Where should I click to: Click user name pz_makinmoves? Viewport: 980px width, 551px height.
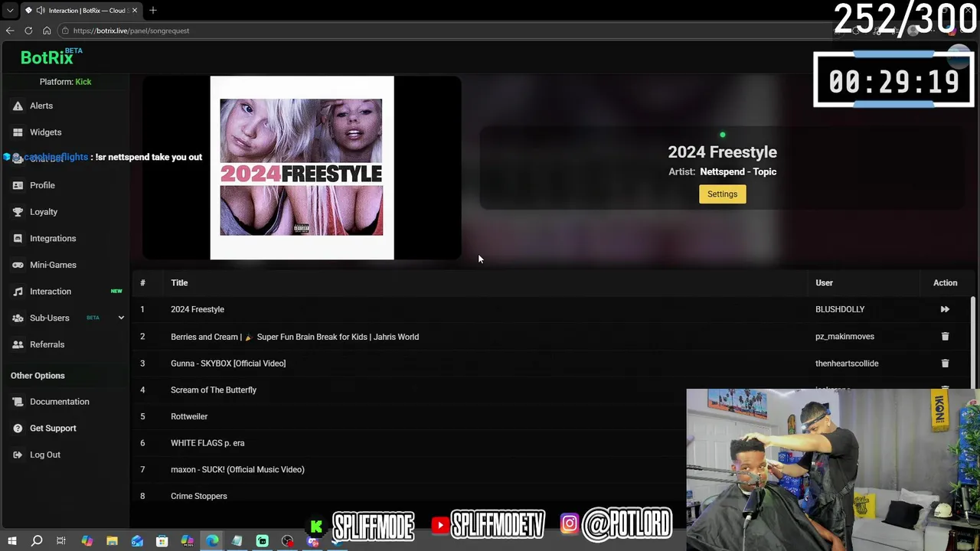tap(844, 337)
